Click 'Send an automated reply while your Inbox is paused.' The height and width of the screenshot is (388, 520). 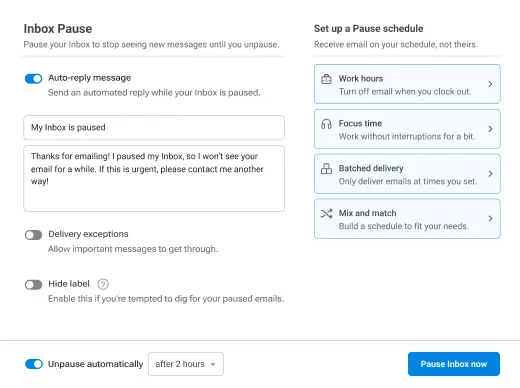(x=154, y=93)
